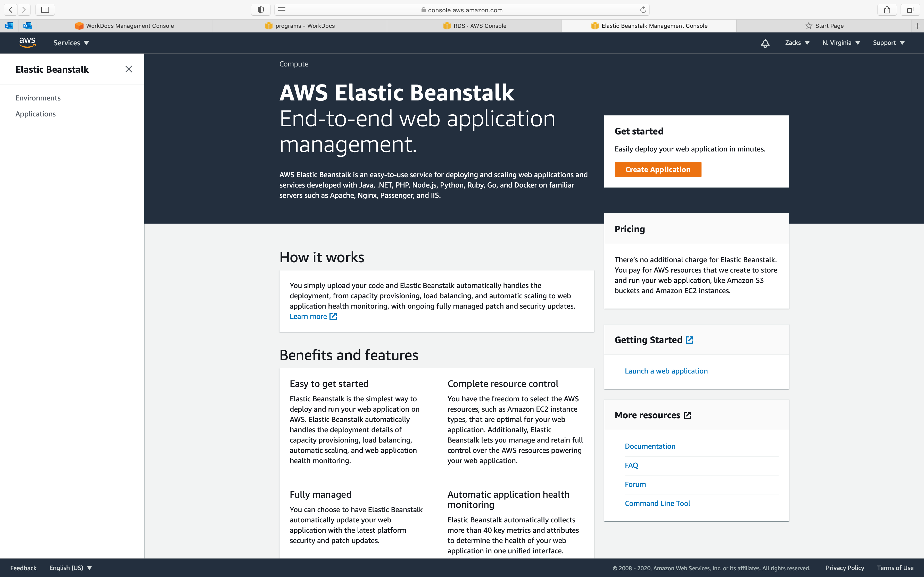Screen dimensions: 924x577
Task: Open the Zacks account dropdown
Action: pos(797,43)
